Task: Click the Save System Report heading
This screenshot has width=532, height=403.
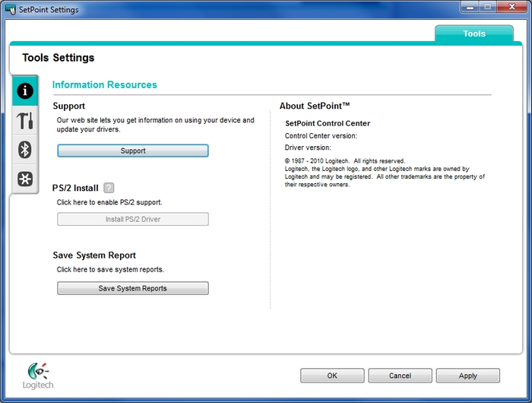Action: [x=94, y=255]
